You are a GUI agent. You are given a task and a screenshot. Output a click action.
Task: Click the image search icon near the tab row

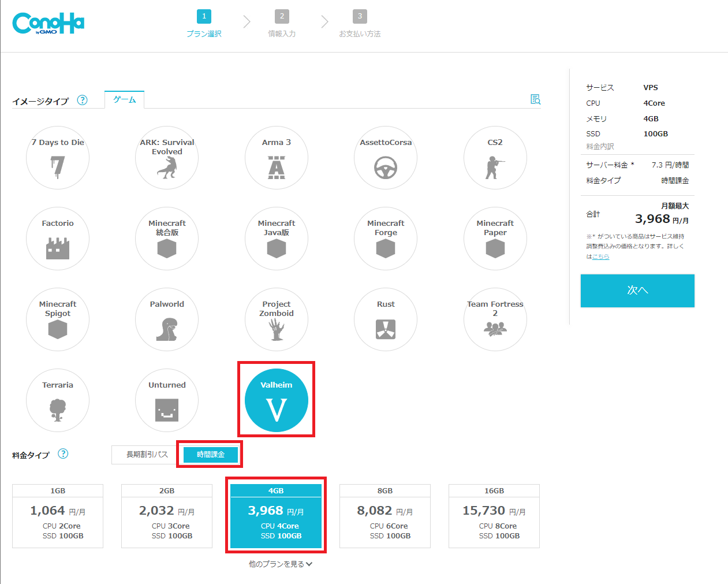[x=536, y=99]
